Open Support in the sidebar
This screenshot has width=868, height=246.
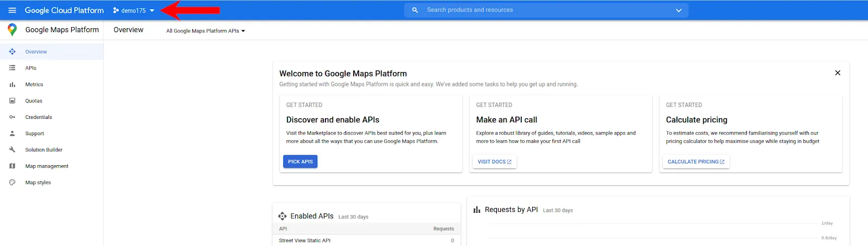(52, 133)
